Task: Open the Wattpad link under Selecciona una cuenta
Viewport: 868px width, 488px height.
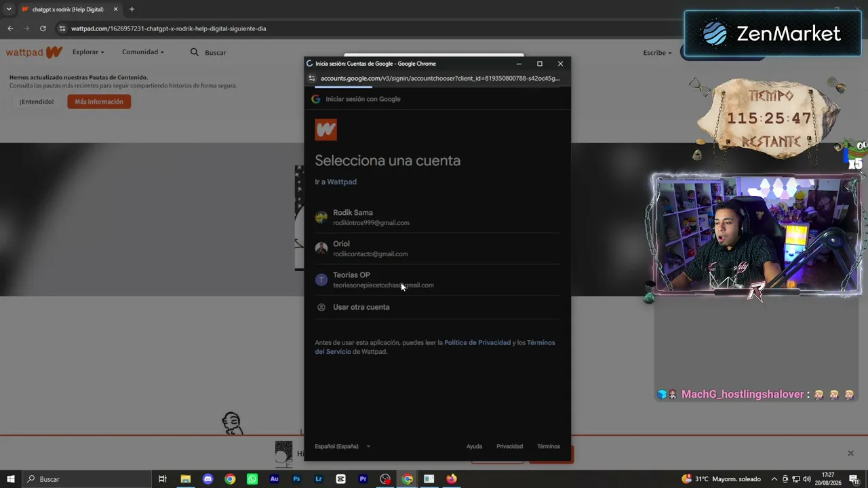Action: [x=342, y=182]
